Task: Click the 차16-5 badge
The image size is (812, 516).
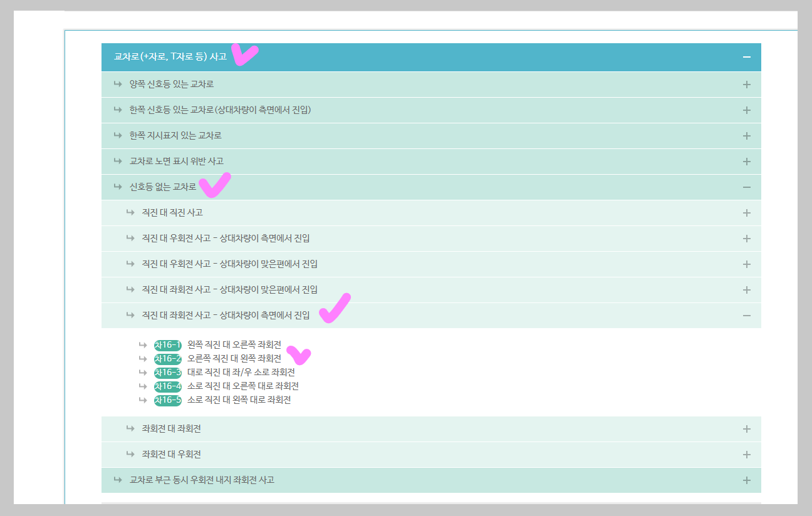Action: coord(168,400)
